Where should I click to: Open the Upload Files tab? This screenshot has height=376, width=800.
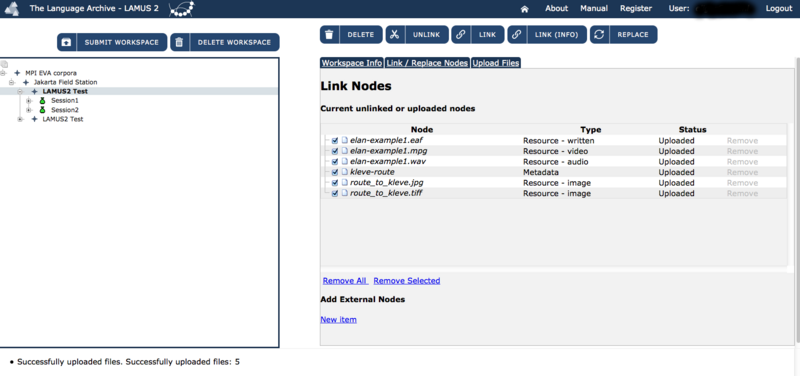(x=495, y=63)
